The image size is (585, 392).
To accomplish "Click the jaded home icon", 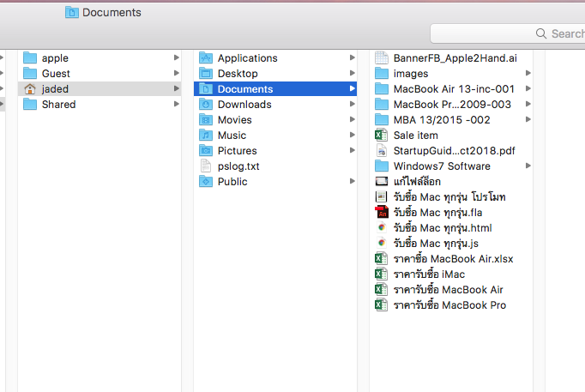I will pyautogui.click(x=30, y=89).
